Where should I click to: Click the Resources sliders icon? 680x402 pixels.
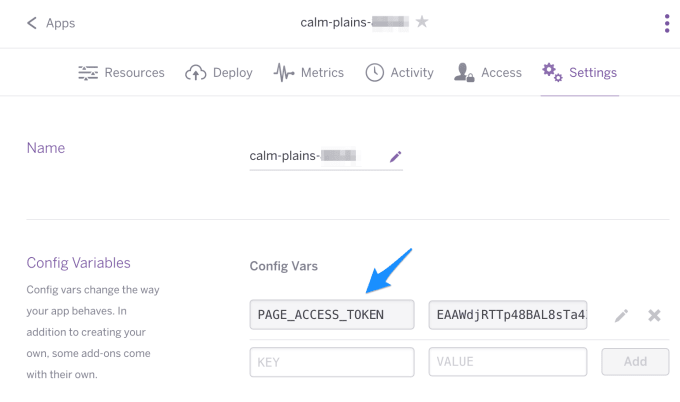point(88,72)
